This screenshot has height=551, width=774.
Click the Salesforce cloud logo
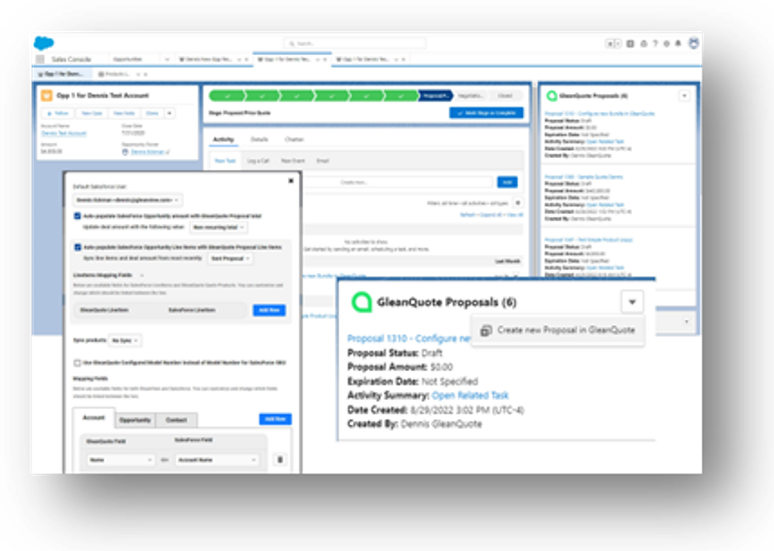[x=44, y=43]
